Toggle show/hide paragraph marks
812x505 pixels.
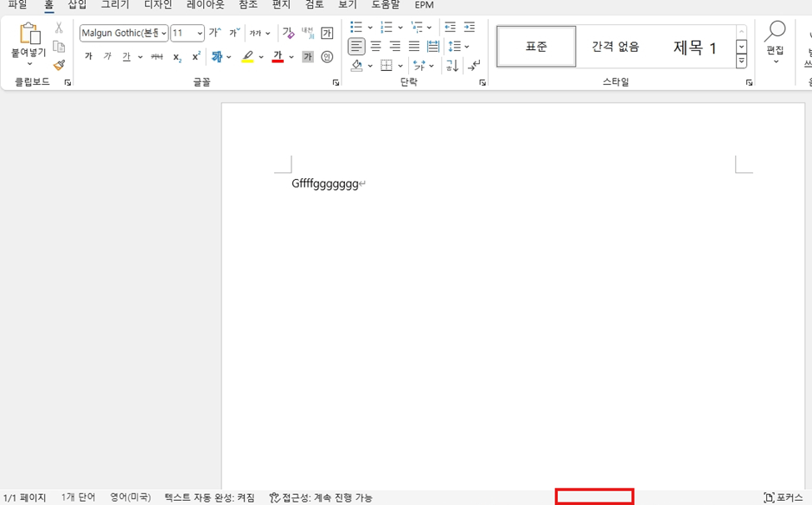click(474, 66)
